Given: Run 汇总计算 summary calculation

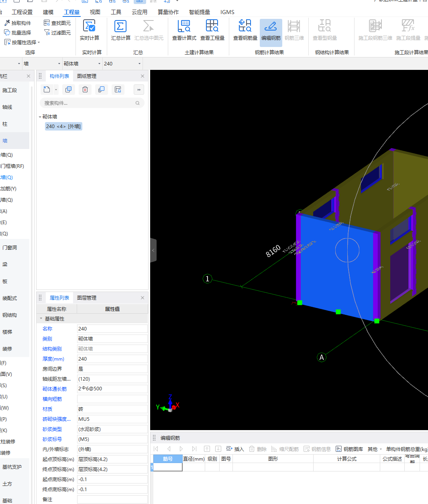Looking at the screenshot, I should point(120,30).
